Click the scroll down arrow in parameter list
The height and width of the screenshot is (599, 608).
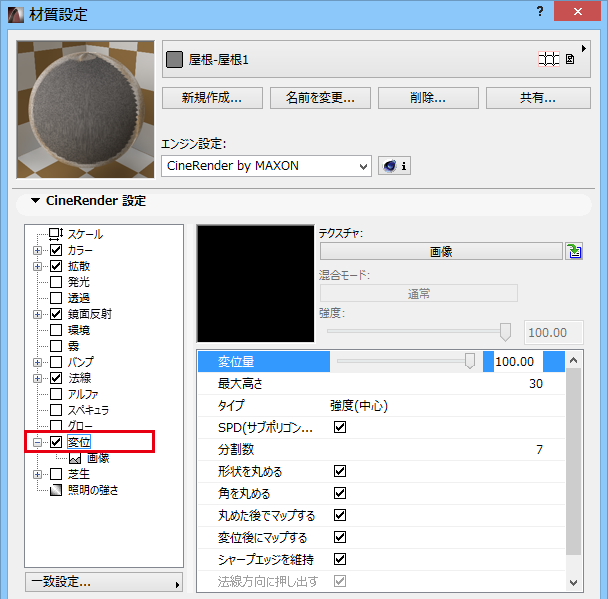[573, 582]
